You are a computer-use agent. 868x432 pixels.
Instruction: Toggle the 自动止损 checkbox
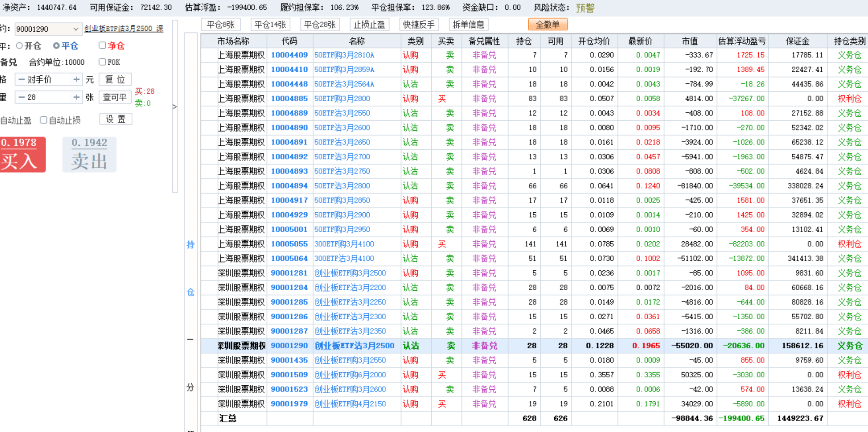[43, 120]
